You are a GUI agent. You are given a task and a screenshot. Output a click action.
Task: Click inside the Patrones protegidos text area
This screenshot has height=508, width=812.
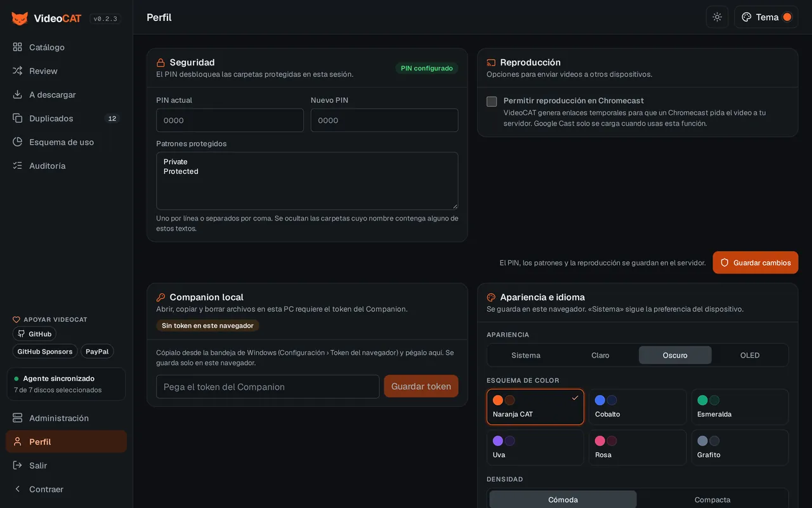pyautogui.click(x=307, y=181)
